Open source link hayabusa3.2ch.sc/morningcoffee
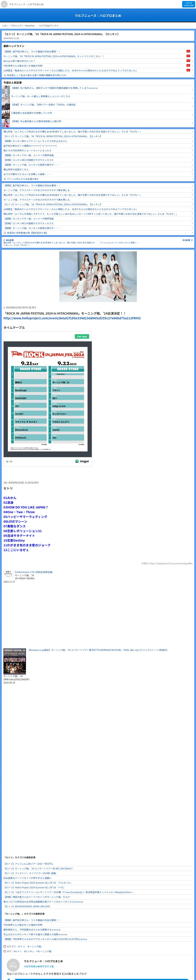The height and width of the screenshot is (980, 196). click(171, 563)
